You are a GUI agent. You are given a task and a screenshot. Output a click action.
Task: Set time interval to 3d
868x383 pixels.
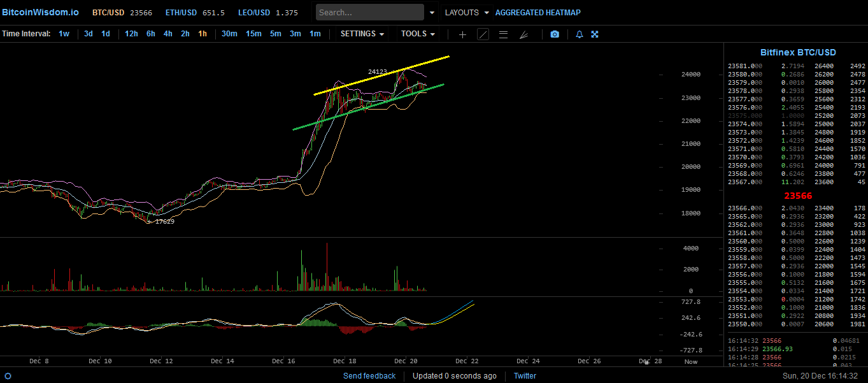(89, 34)
